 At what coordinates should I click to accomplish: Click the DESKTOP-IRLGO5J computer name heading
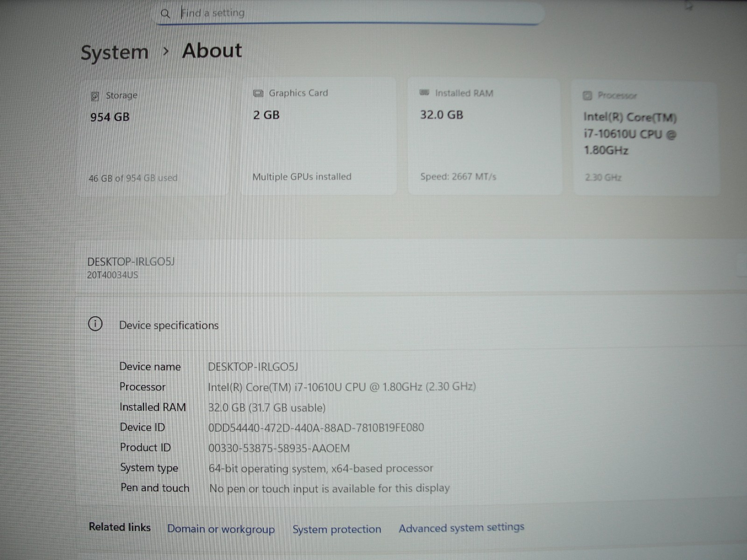[131, 261]
